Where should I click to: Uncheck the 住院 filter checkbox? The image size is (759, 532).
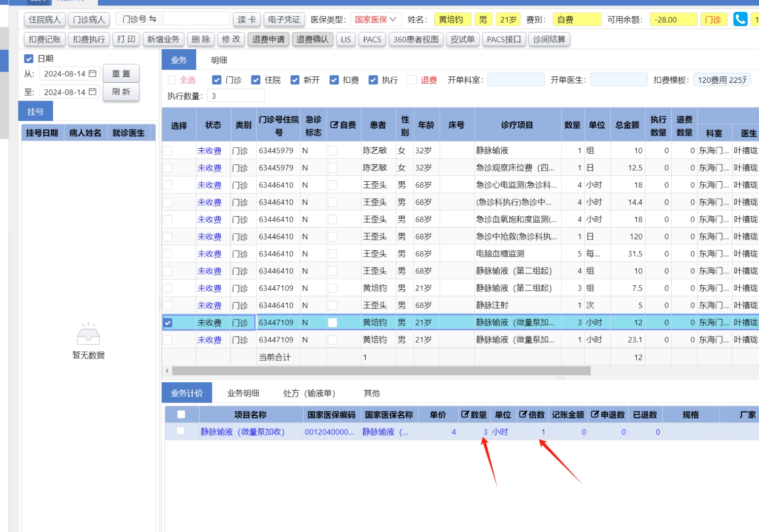pyautogui.click(x=255, y=80)
